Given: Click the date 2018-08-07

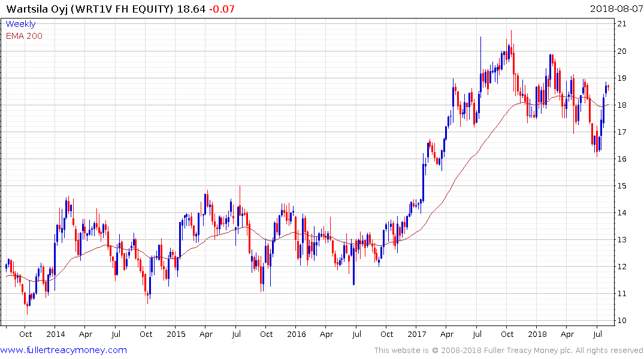Looking at the screenshot, I should [x=616, y=8].
